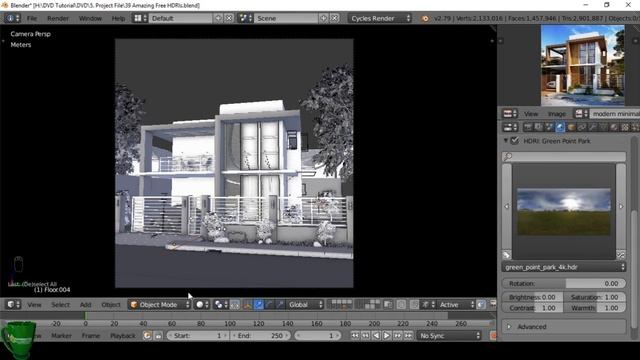This screenshot has height=360, width=640.
Task: Open timeline Marker menu
Action: [x=61, y=336]
